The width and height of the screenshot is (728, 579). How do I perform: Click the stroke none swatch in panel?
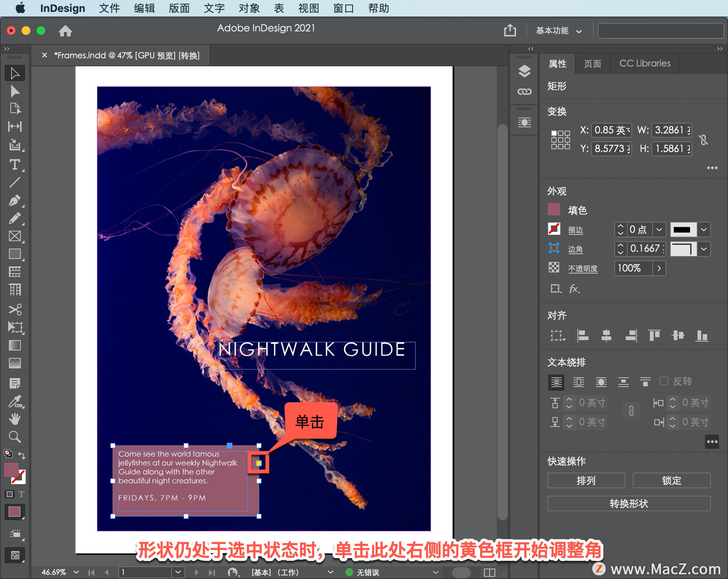554,229
